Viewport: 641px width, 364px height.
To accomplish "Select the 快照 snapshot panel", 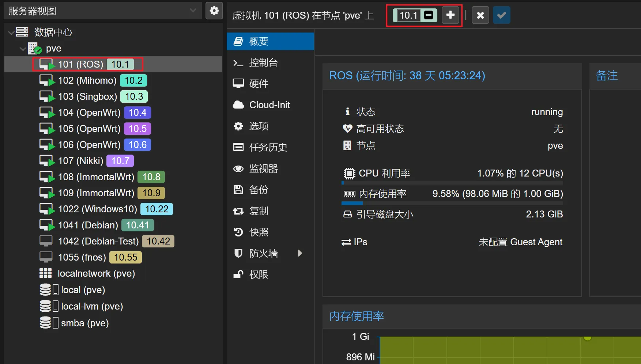I will (x=259, y=232).
